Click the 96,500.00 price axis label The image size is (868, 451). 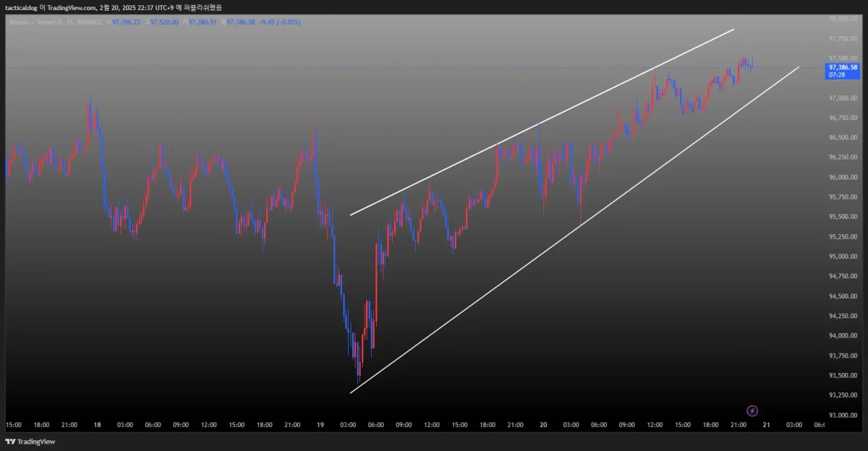[x=843, y=137]
